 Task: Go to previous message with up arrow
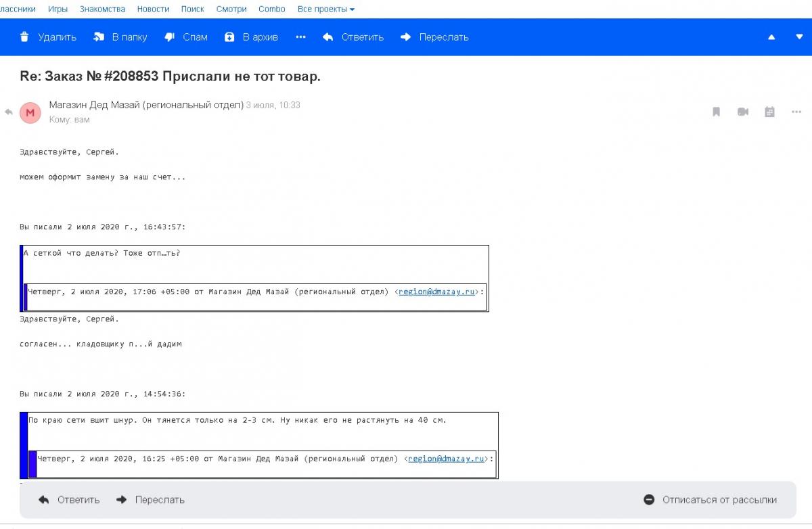pos(771,37)
